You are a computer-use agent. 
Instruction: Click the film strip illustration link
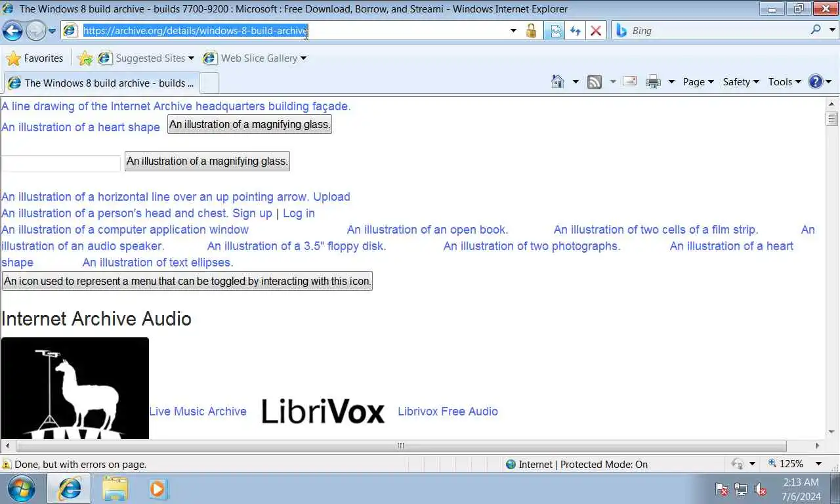click(656, 230)
